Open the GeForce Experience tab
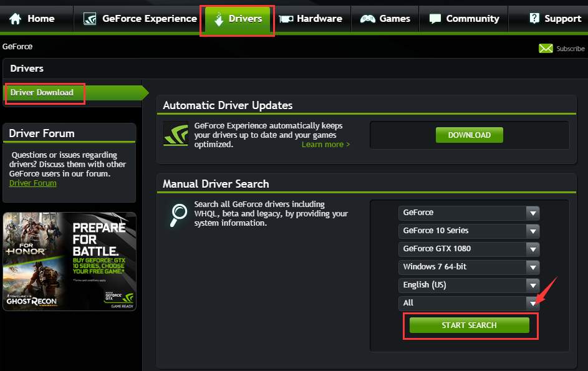 (x=140, y=18)
